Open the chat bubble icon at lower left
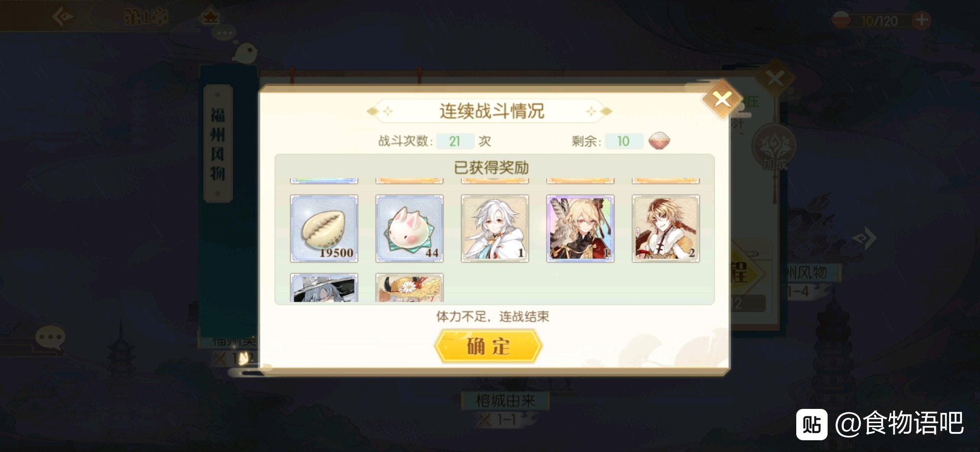This screenshot has width=980, height=452. (x=50, y=338)
